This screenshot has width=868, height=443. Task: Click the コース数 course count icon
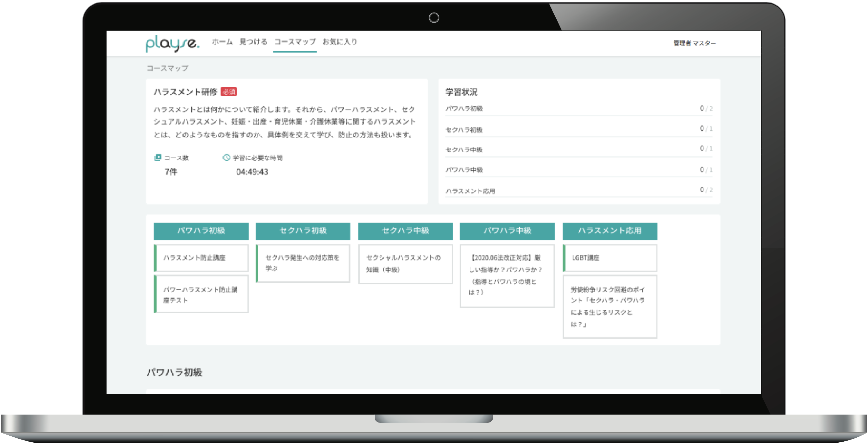(x=158, y=157)
